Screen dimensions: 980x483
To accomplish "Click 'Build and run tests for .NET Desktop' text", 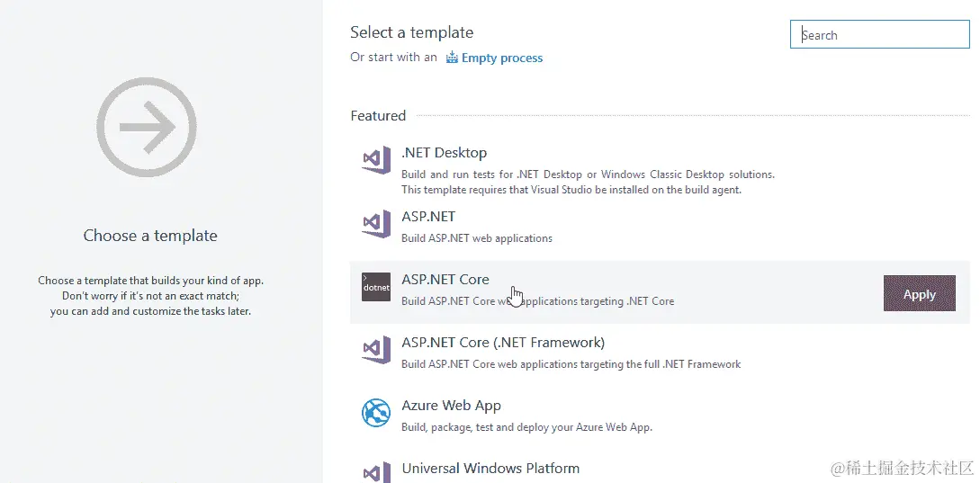I will point(589,174).
